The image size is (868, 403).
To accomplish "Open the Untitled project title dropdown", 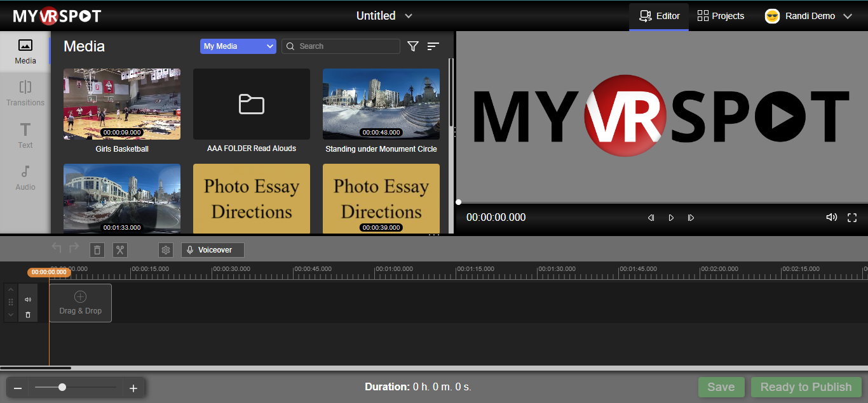I will pos(384,16).
